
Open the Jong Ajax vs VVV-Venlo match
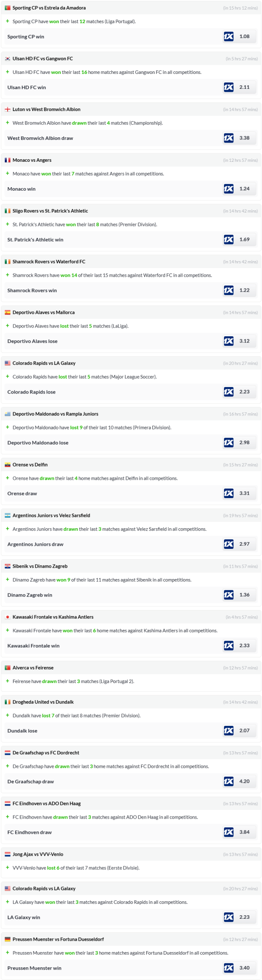pyautogui.click(x=38, y=854)
